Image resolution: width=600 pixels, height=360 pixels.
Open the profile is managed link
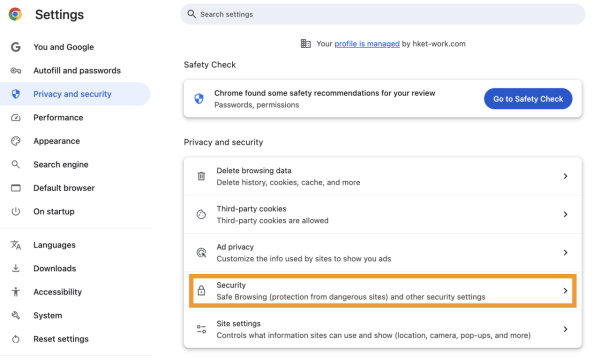[x=367, y=44]
